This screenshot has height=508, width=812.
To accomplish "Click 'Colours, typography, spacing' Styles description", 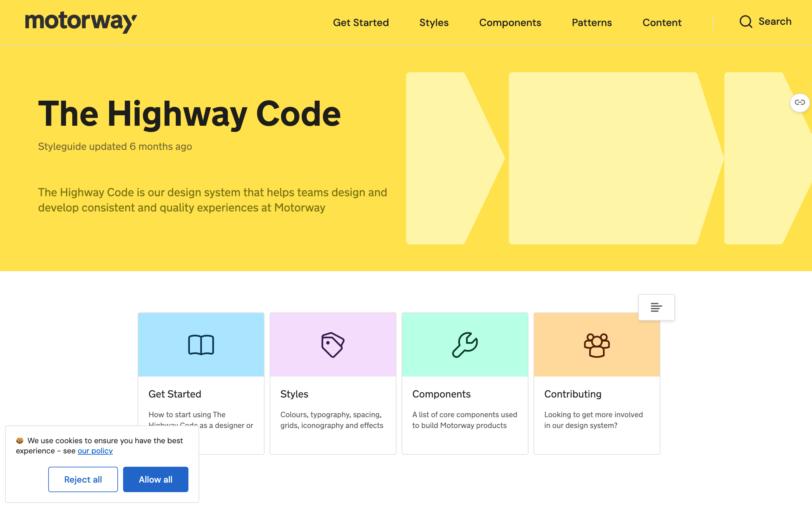I will 331,420.
